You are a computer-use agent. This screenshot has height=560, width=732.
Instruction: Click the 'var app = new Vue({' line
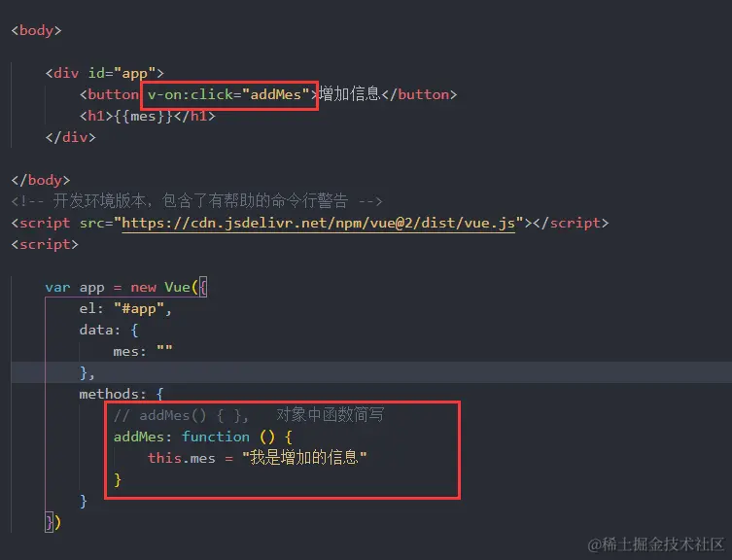coord(126,288)
